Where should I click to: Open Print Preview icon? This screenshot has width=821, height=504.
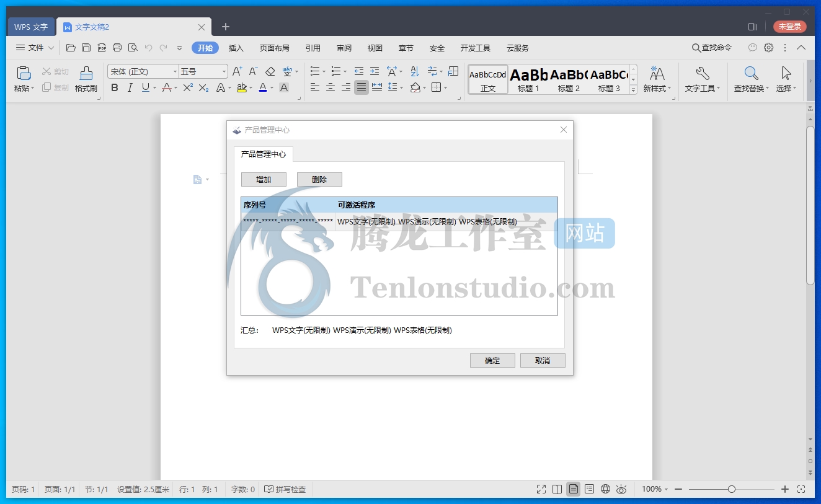click(133, 48)
